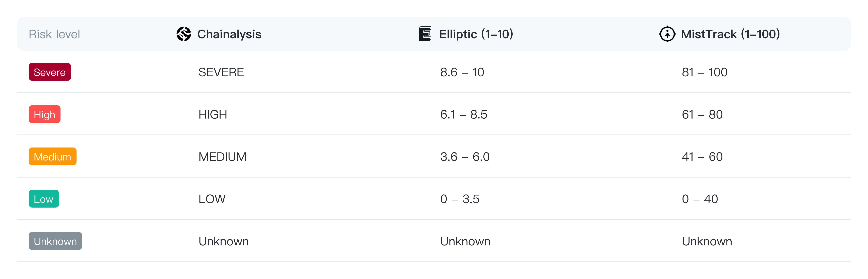Click the red High risk badge
This screenshot has width=868, height=279.
(x=44, y=115)
